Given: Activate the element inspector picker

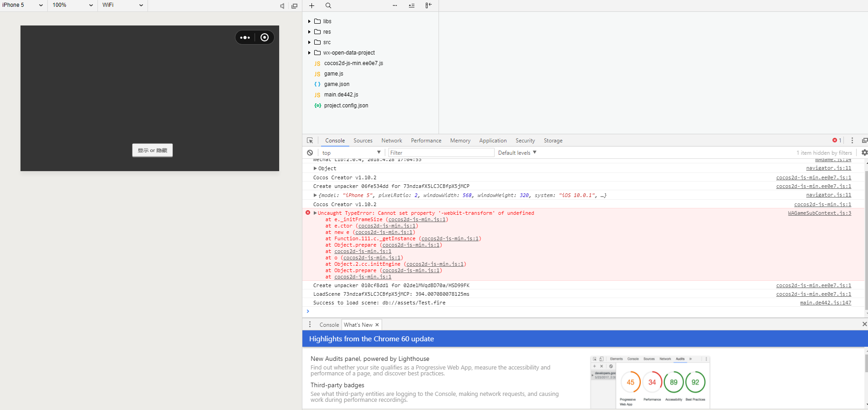Looking at the screenshot, I should (310, 141).
